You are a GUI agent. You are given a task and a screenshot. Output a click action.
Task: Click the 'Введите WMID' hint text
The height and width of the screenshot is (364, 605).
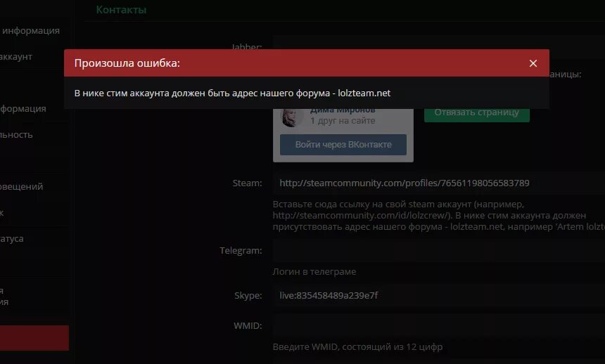357,347
